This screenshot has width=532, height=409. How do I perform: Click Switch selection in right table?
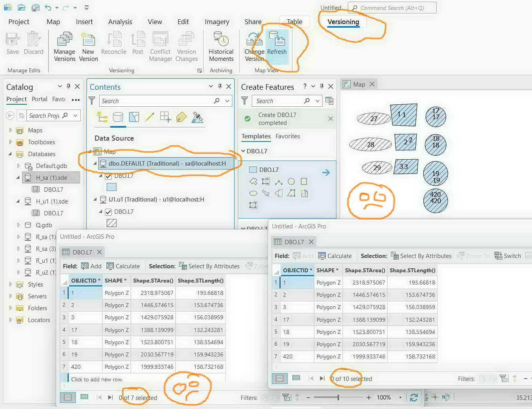[508, 256]
